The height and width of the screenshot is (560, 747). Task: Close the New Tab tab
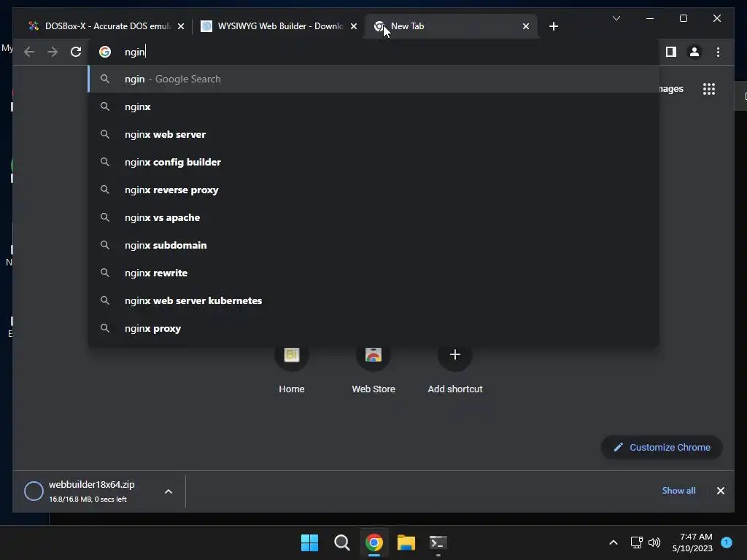tap(525, 27)
